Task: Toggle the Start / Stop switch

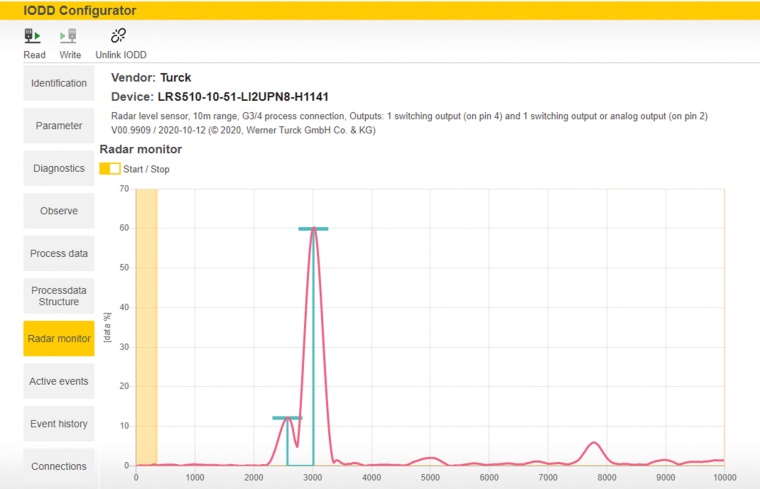Action: (110, 169)
